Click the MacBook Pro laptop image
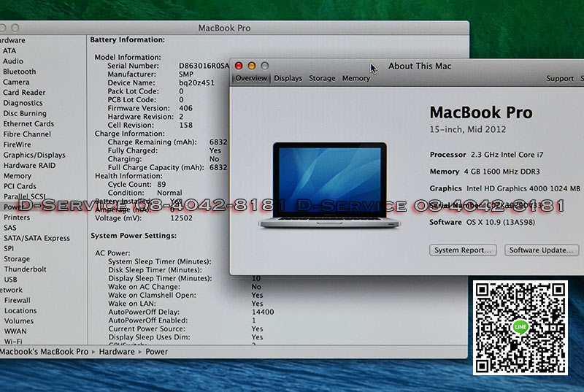 pyautogui.click(x=330, y=185)
